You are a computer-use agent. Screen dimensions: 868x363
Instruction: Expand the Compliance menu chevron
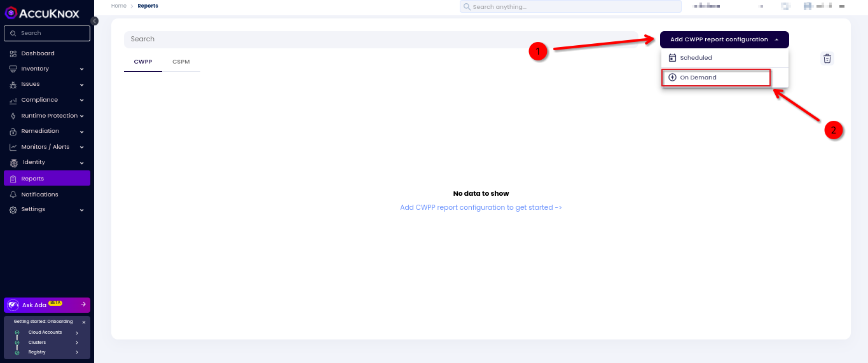coord(82,100)
